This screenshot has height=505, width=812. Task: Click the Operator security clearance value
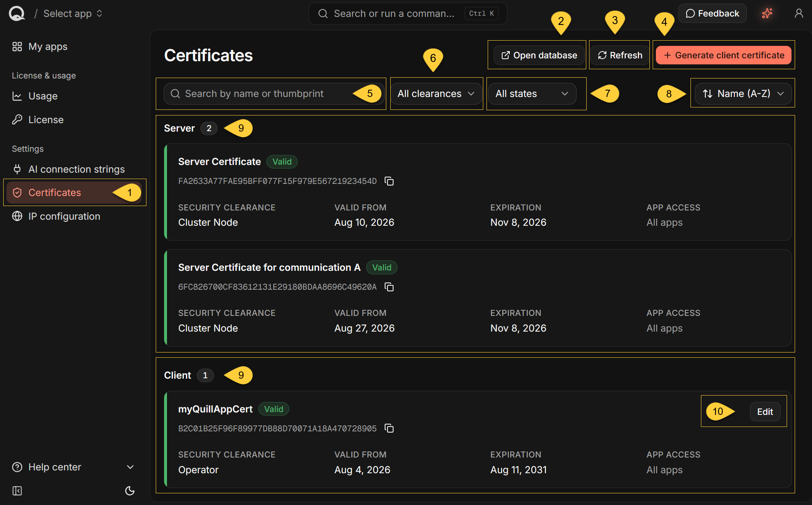[198, 470]
